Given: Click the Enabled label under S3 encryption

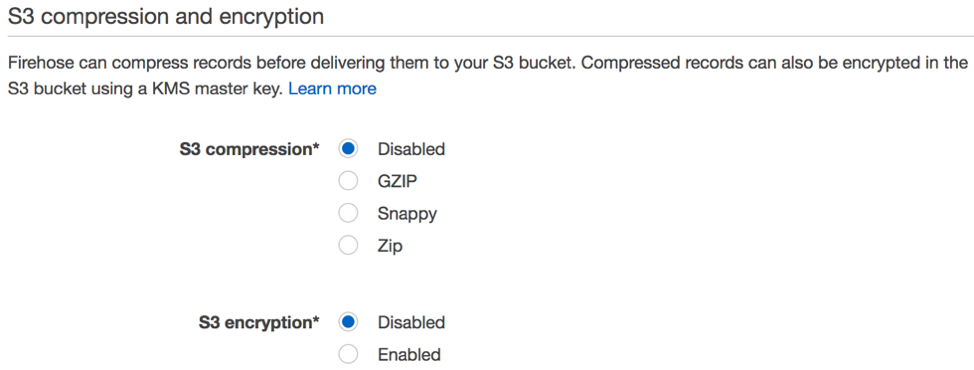Looking at the screenshot, I should (x=409, y=355).
